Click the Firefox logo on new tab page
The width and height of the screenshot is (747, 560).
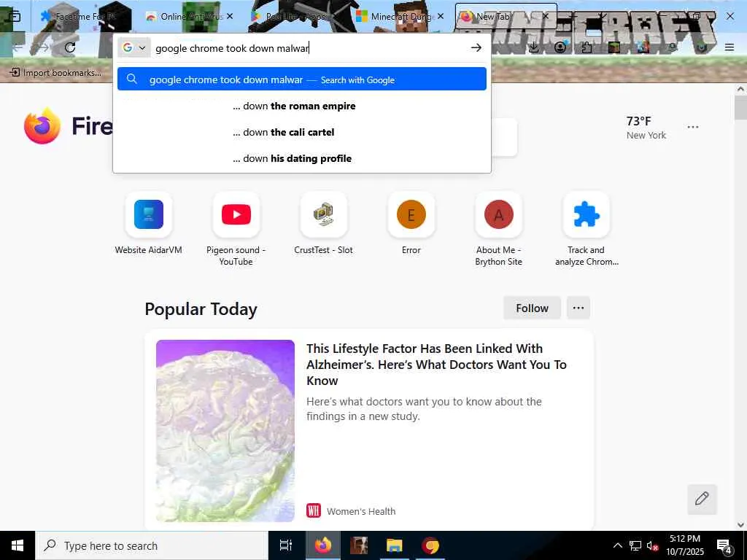[42, 125]
